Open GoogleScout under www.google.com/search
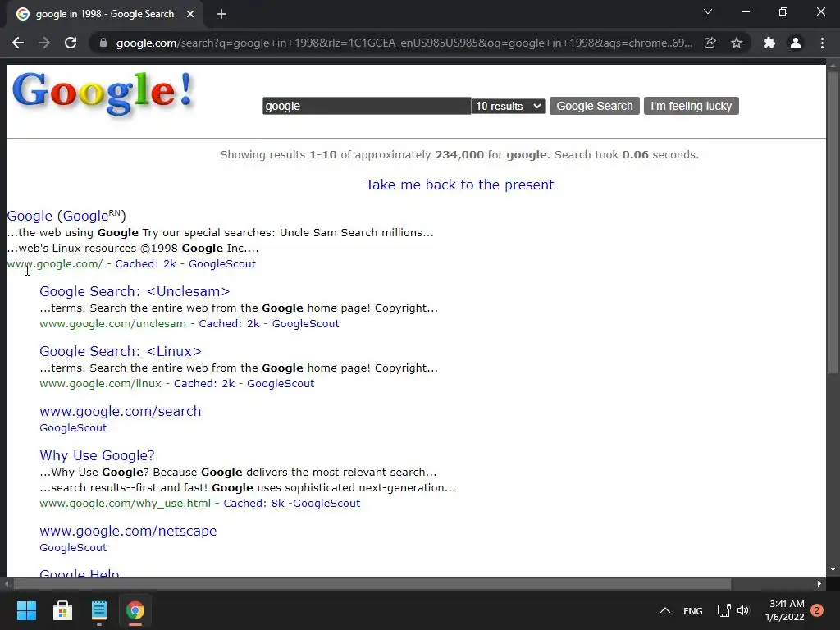Image resolution: width=840 pixels, height=630 pixels. click(73, 428)
